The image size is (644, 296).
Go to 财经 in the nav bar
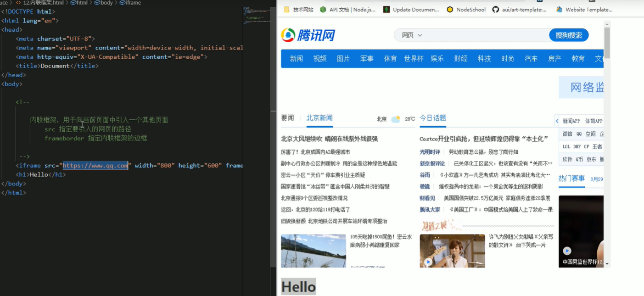[461, 59]
